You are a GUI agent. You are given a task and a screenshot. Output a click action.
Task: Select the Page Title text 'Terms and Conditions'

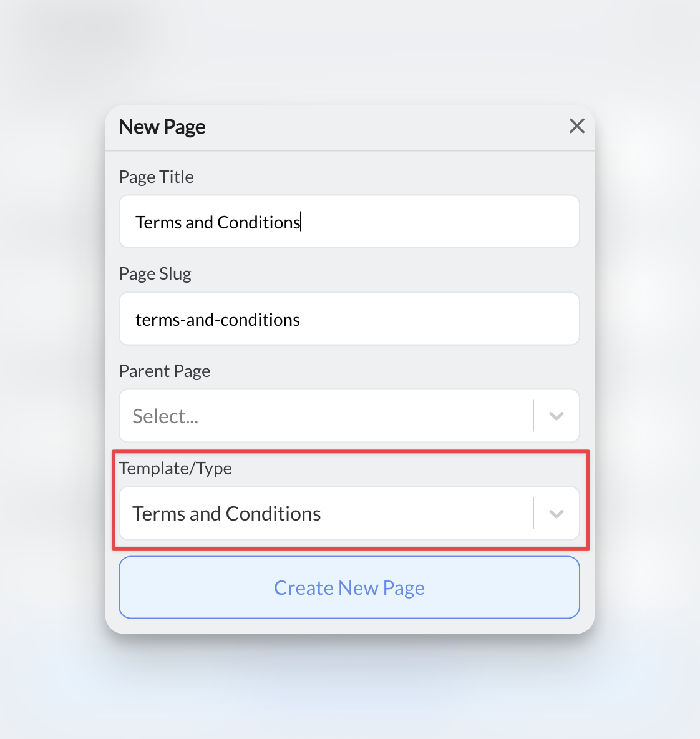pos(217,222)
